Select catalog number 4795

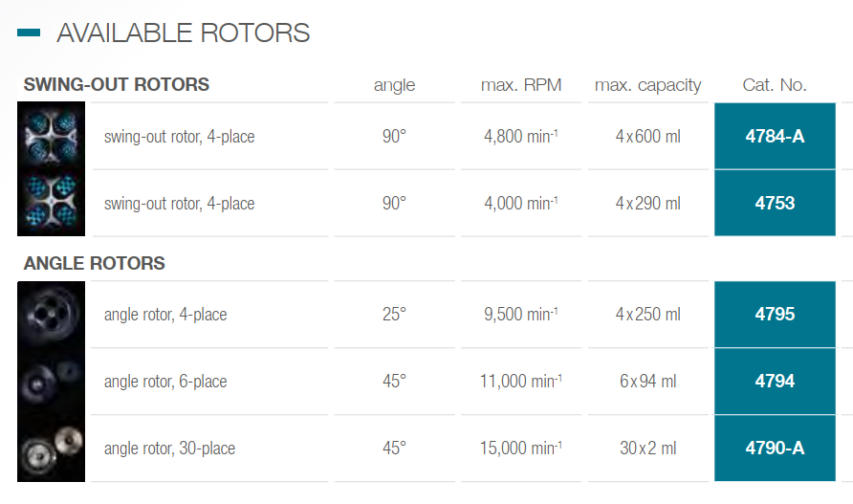point(775,314)
